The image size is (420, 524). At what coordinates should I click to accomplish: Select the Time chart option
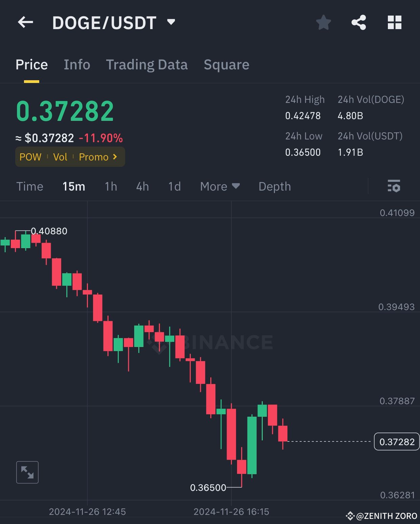[30, 186]
